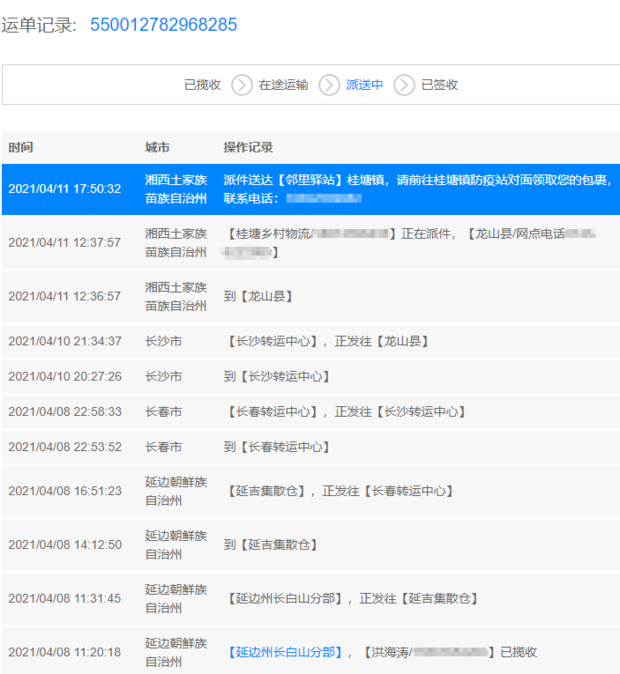This screenshot has width=620, height=674.
Task: Click the chevron icon after 已揽收
Action: pos(241,85)
